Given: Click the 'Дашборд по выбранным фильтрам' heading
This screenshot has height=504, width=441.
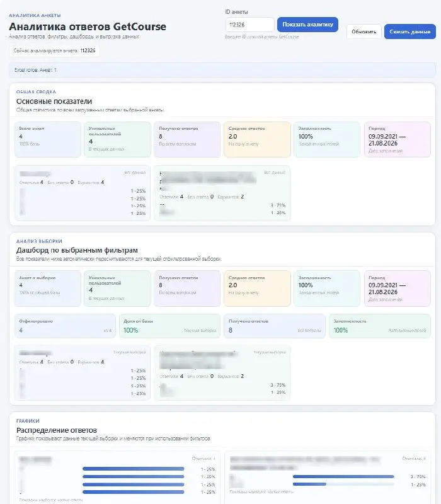Looking at the screenshot, I should point(77,250).
